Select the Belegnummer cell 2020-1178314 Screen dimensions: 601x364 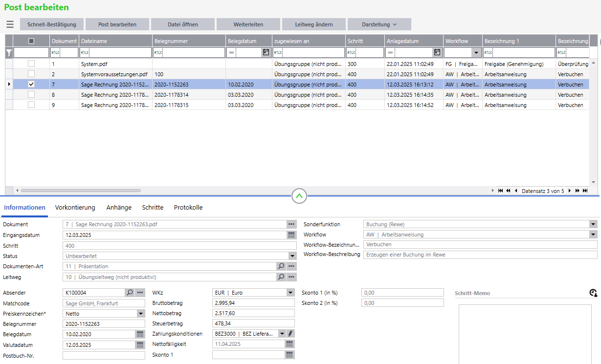click(189, 95)
